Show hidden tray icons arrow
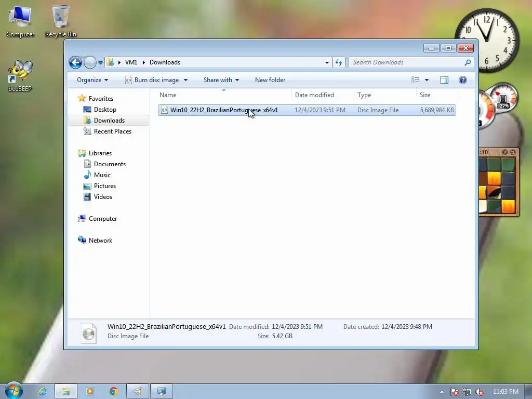 [x=442, y=392]
